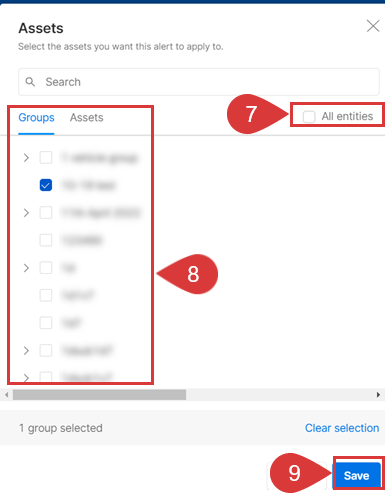
Task: Expand the first group in the list
Action: (26, 157)
